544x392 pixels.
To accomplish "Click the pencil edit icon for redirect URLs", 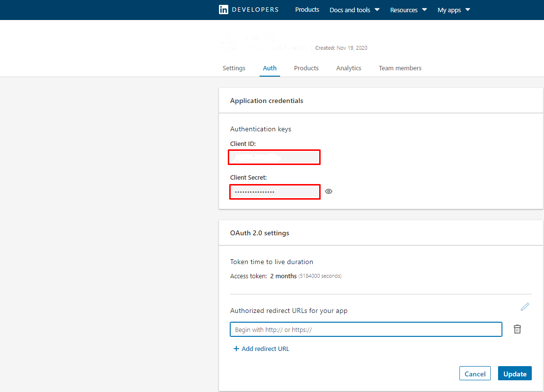I will pos(525,307).
